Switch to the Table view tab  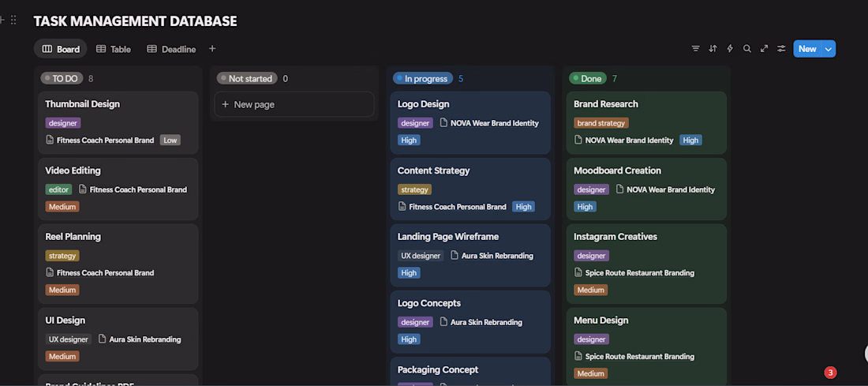tap(114, 49)
